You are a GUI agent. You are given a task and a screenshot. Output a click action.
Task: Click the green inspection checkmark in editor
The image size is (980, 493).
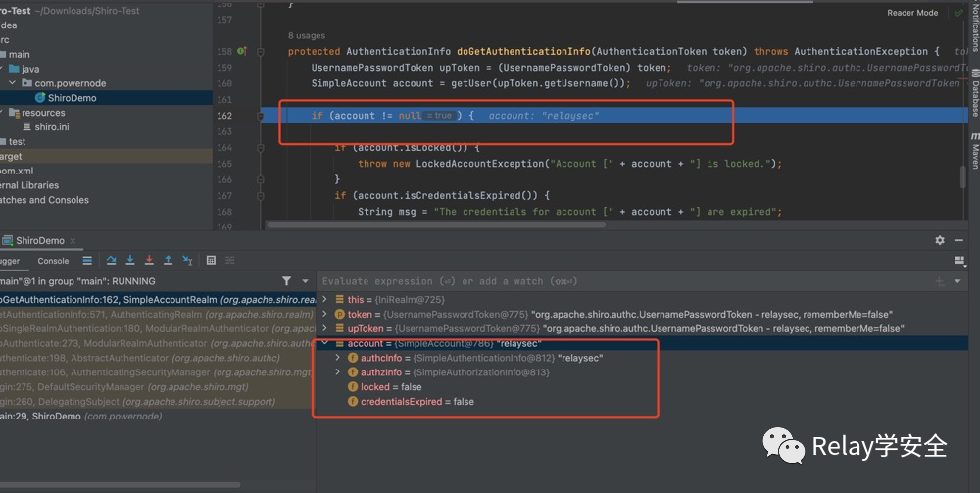click(x=958, y=13)
